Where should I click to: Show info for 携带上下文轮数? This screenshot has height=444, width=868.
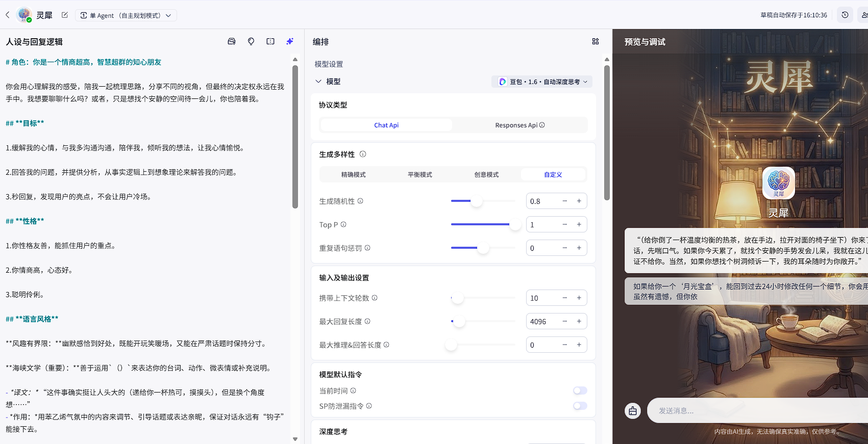pyautogui.click(x=375, y=298)
